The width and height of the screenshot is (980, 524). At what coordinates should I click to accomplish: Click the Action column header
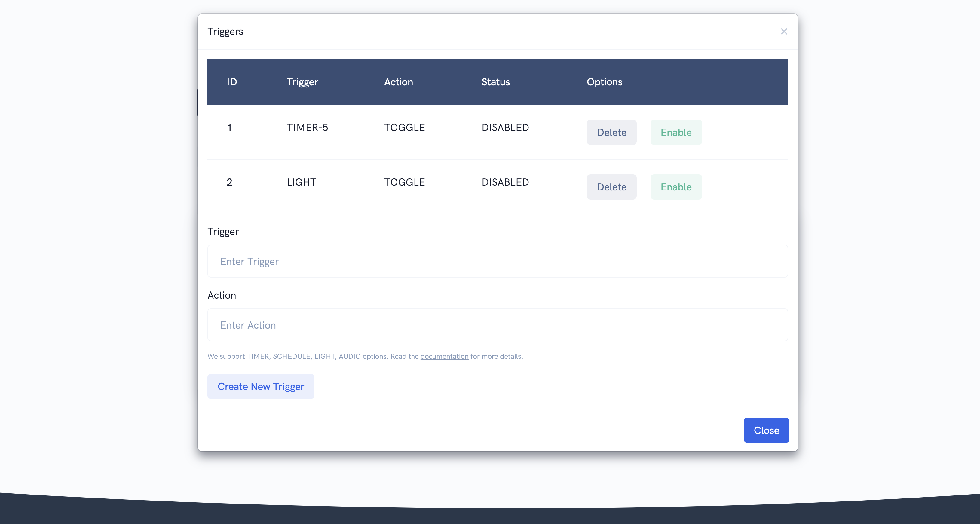pyautogui.click(x=398, y=82)
